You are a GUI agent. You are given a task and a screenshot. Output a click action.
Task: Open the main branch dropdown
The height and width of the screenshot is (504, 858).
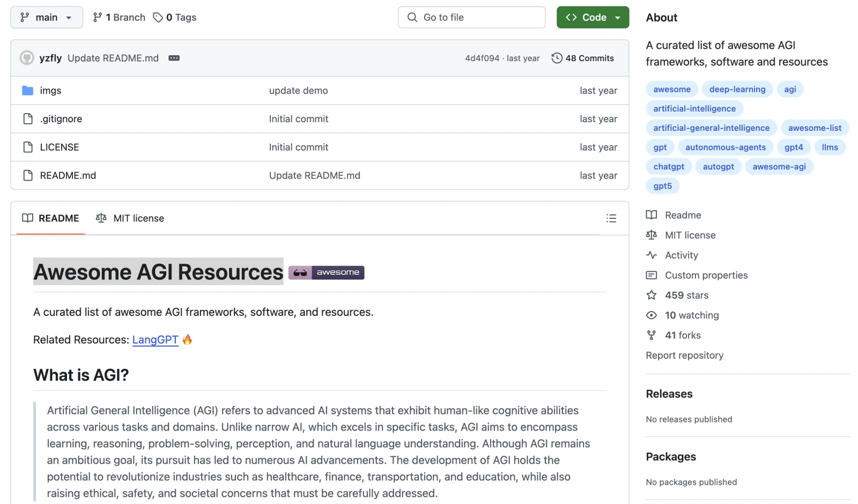tap(47, 17)
